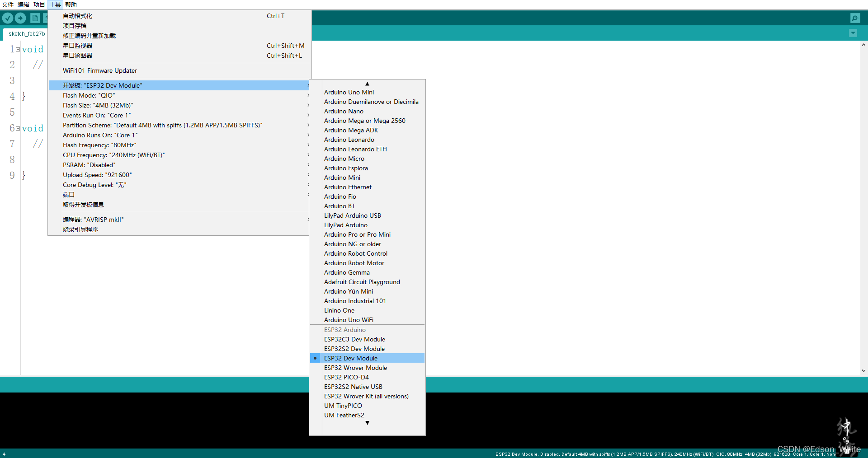
Task: Open 串口绘图器 from the menu
Action: tap(179, 56)
